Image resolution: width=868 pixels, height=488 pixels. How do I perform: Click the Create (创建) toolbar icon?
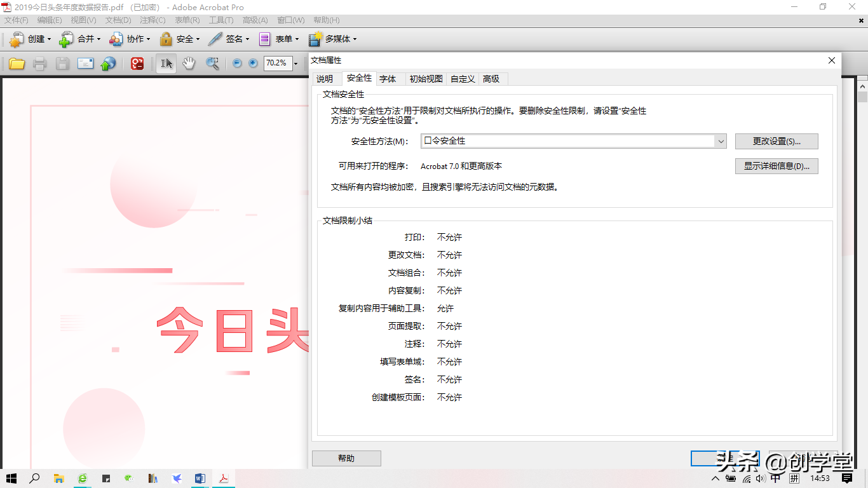(17, 39)
